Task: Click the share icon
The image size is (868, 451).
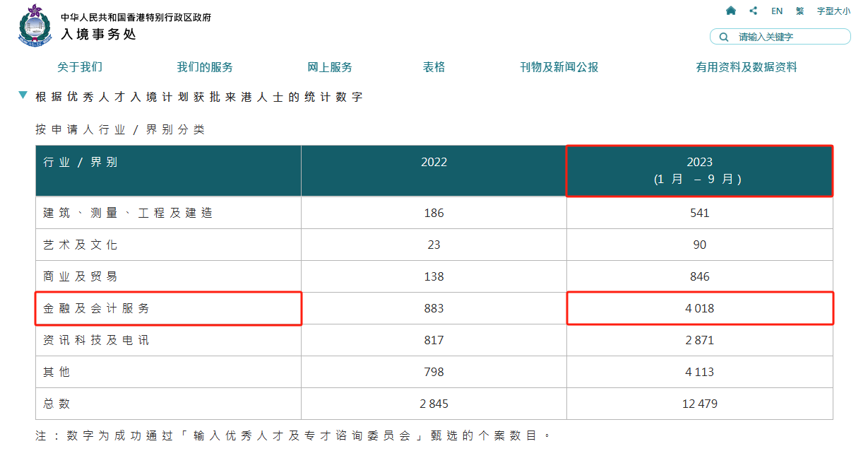Action: tap(754, 11)
